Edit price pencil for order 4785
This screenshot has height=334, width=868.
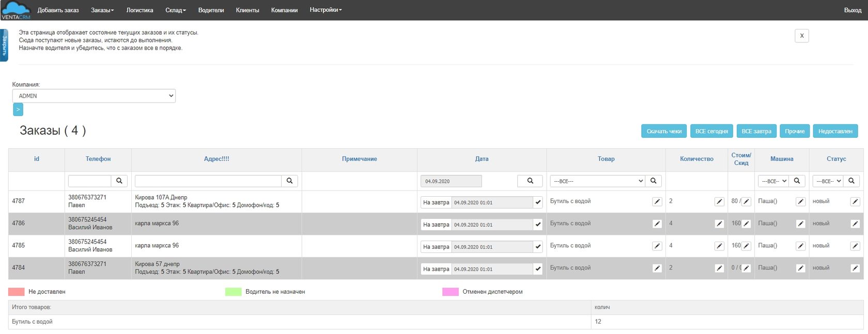pyautogui.click(x=746, y=246)
